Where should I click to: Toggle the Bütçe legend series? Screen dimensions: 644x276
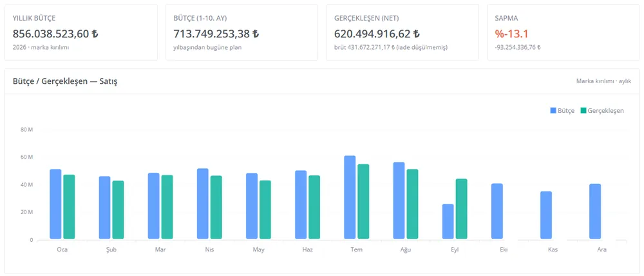coord(562,111)
